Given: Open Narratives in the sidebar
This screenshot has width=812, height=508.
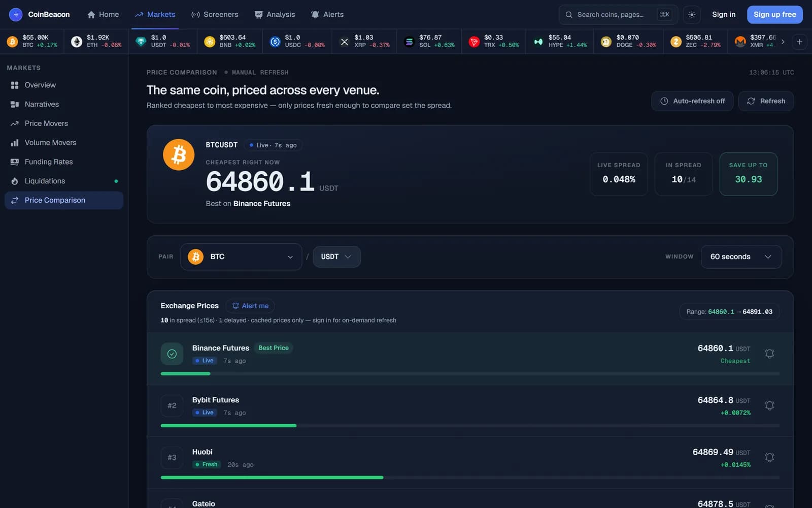Looking at the screenshot, I should pos(64,104).
